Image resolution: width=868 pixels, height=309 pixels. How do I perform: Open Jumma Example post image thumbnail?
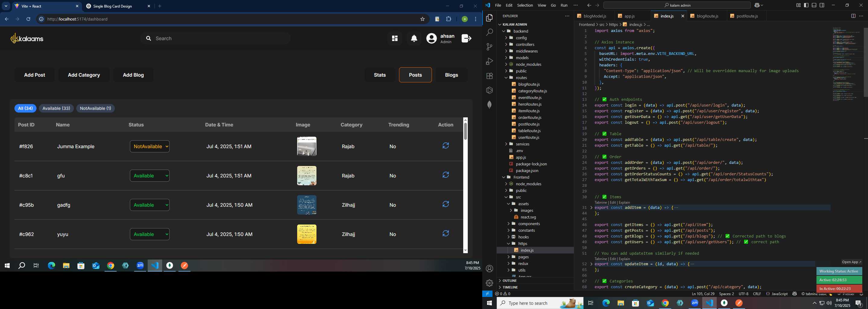coord(307,146)
